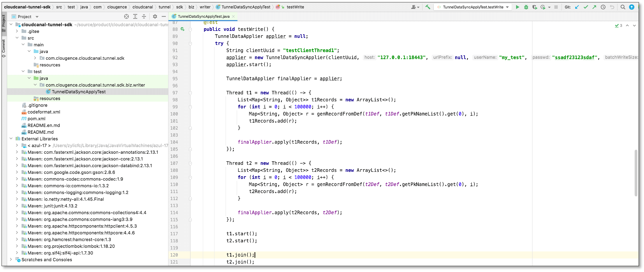This screenshot has width=644, height=272.
Task: Run testWrite with the green play icon
Action: coord(518,7)
